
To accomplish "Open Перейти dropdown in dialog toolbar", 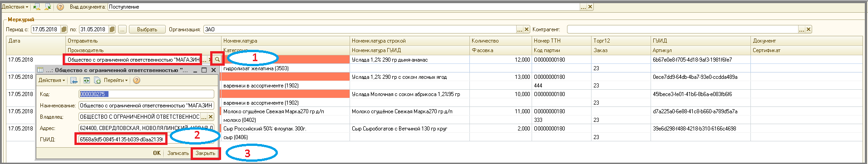I will (x=115, y=80).
